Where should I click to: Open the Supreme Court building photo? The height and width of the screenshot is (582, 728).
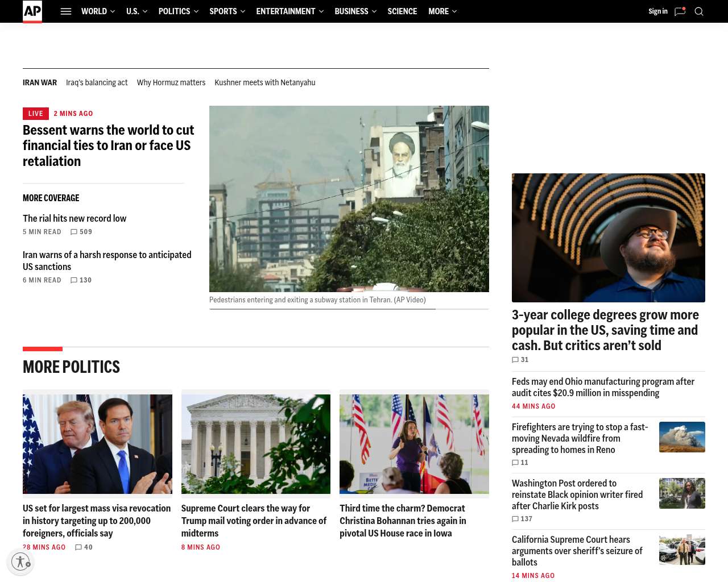[256, 444]
